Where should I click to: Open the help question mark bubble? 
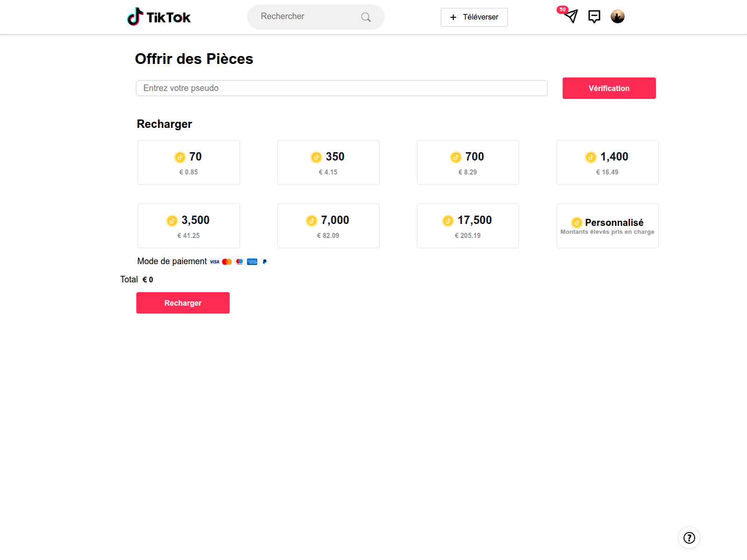click(689, 538)
